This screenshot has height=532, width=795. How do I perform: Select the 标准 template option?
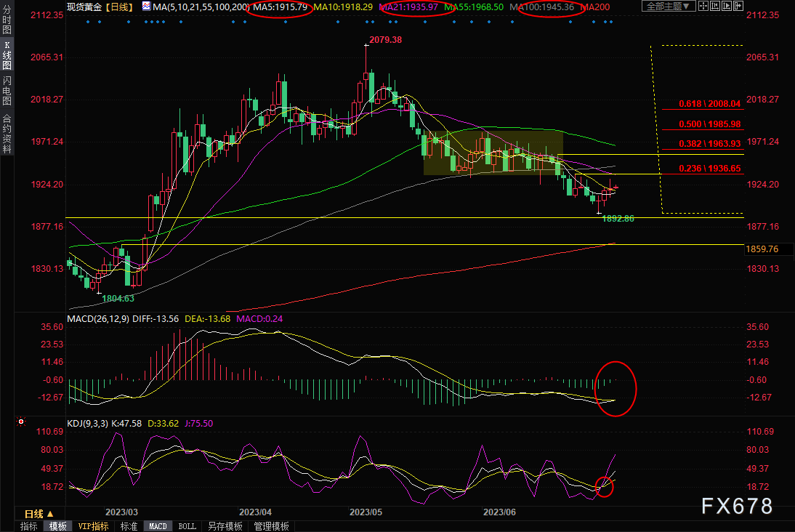[x=129, y=526]
